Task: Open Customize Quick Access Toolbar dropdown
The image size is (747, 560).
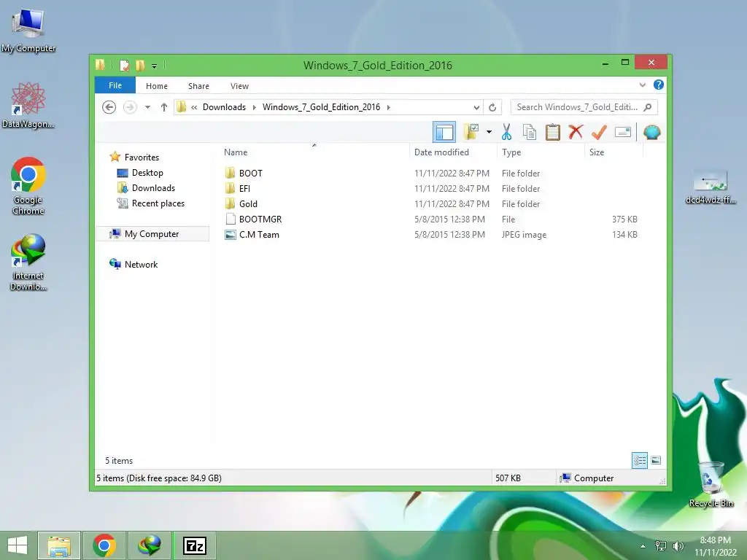Action: 154,66
